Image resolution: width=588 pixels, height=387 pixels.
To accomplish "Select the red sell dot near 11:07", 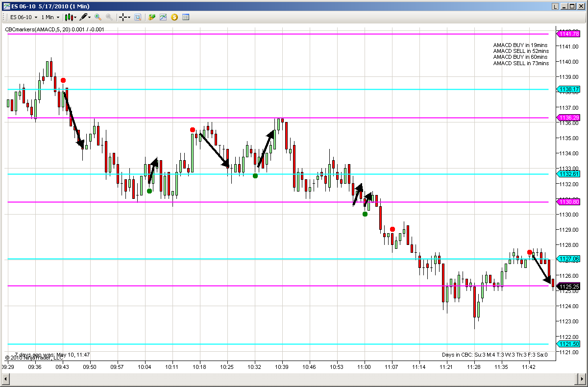I will point(392,229).
